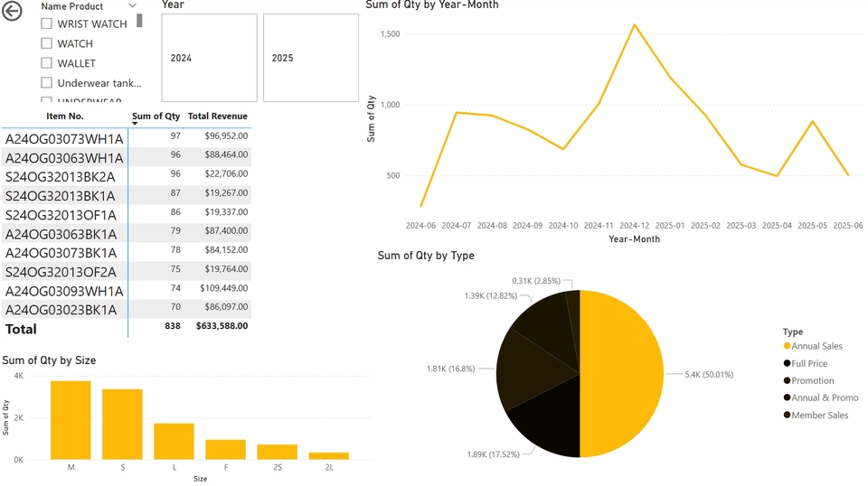Click the Member Sales legend marker
Viewport: 868px width, 486px height.
click(x=787, y=416)
